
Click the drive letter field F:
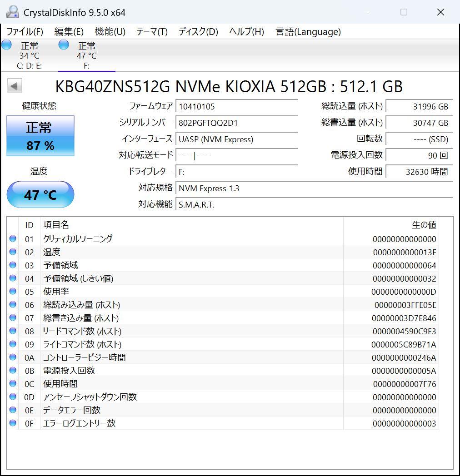click(x=236, y=172)
